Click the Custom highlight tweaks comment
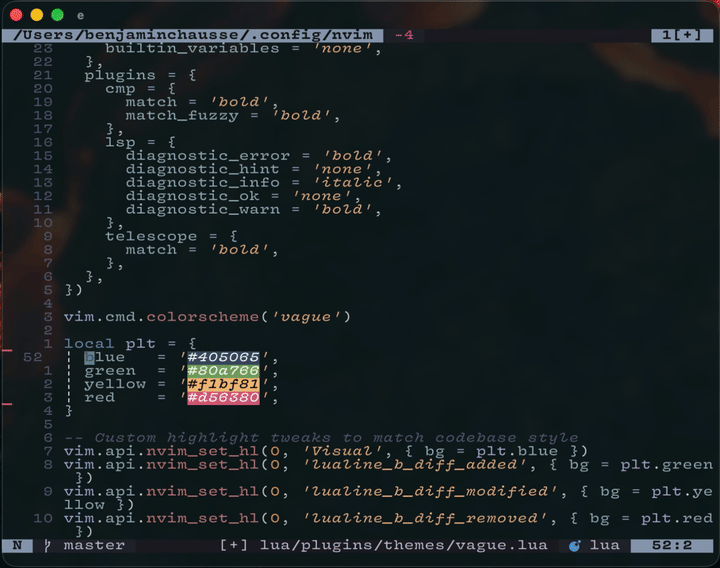Screen dimensions: 720x568 click(321, 438)
